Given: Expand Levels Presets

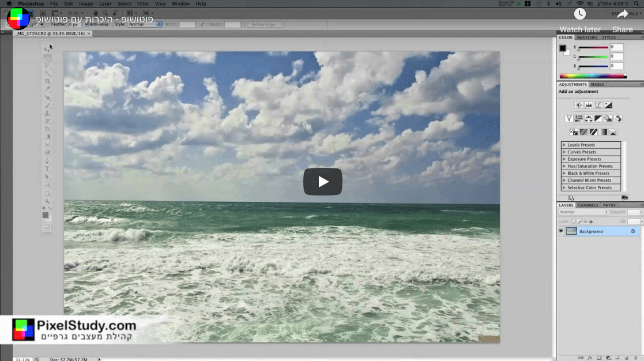Looking at the screenshot, I should 564,145.
